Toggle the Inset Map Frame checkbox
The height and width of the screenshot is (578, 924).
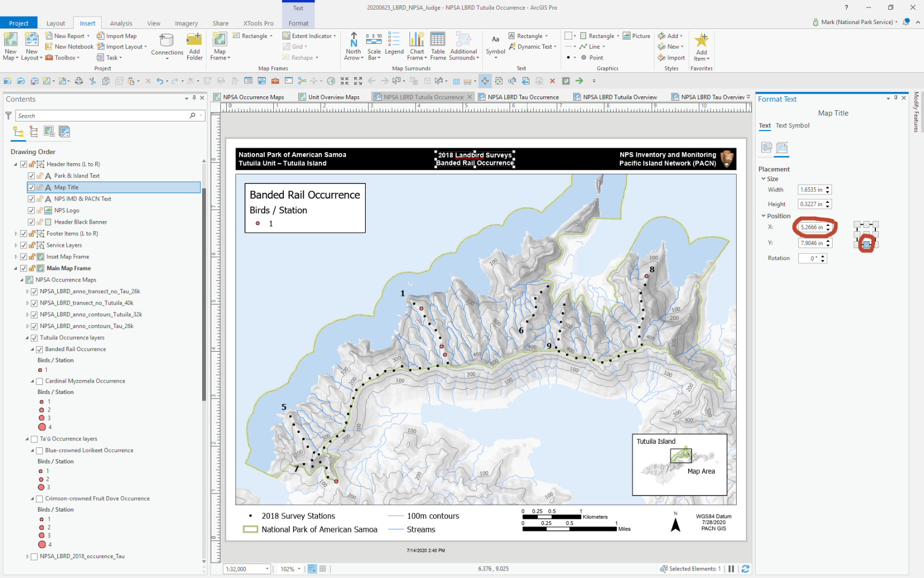tap(24, 257)
